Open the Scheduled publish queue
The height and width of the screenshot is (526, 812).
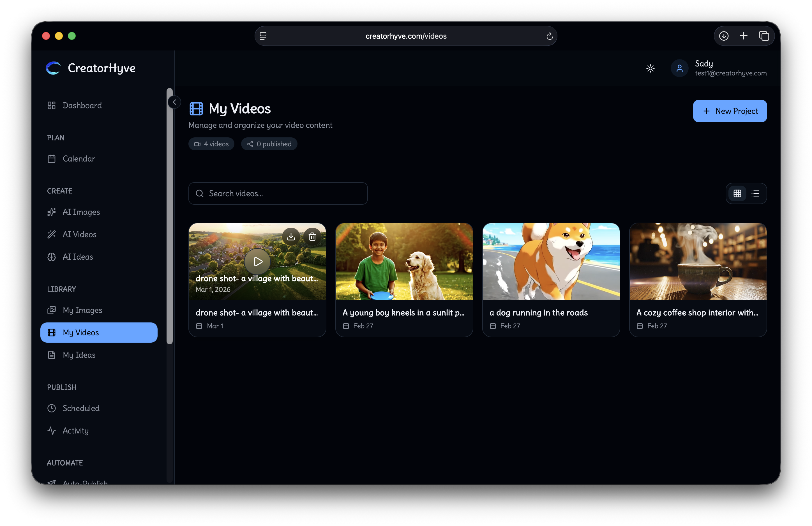coord(81,408)
